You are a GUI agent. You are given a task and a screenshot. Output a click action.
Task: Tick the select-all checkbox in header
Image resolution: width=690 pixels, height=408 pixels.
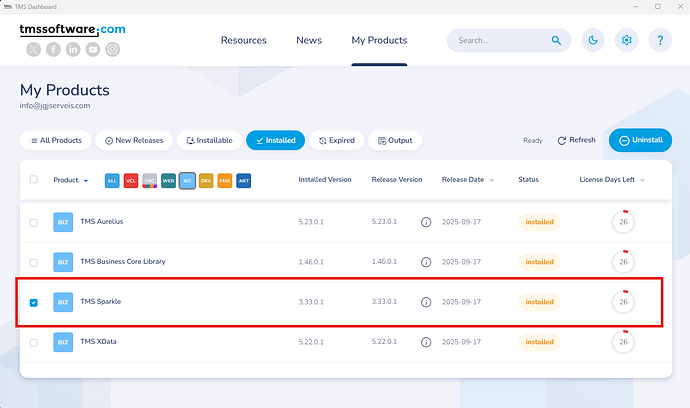tap(34, 180)
